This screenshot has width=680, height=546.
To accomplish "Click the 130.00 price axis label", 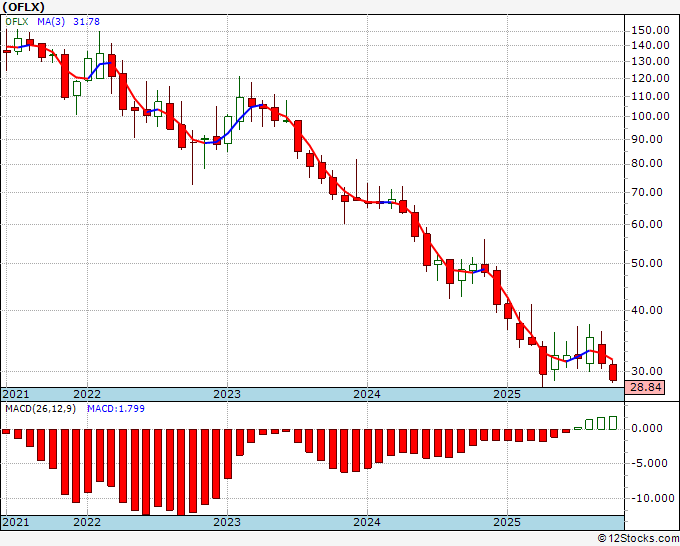I will [x=650, y=61].
